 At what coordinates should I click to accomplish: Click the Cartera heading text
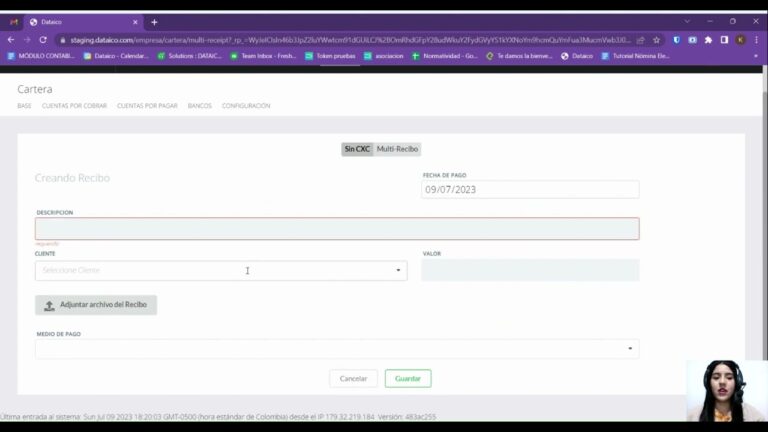pyautogui.click(x=35, y=89)
